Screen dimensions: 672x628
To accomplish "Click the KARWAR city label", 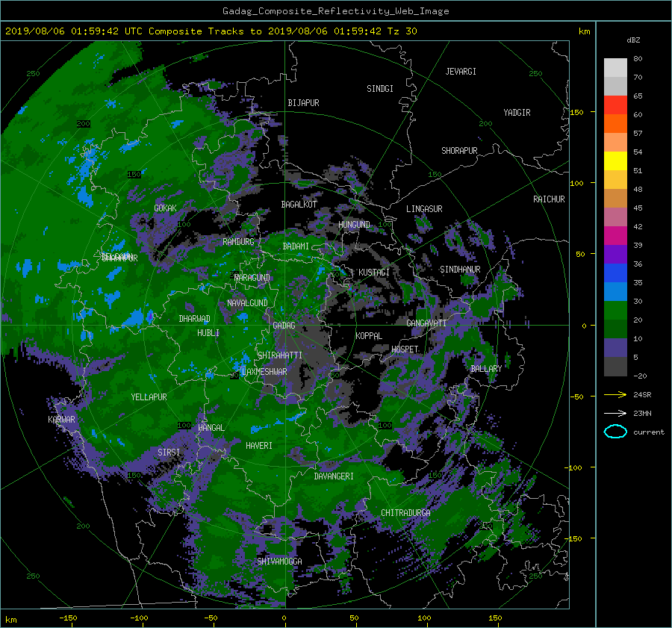I will [61, 420].
